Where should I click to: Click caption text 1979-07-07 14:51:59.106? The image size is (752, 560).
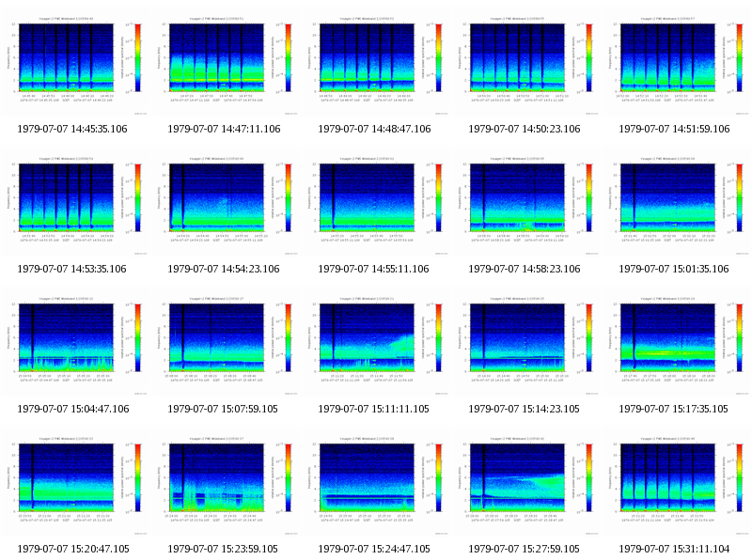point(674,129)
